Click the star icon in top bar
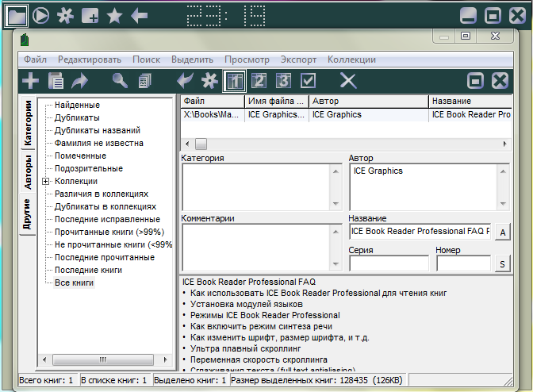The height and width of the screenshot is (392, 533). [114, 14]
